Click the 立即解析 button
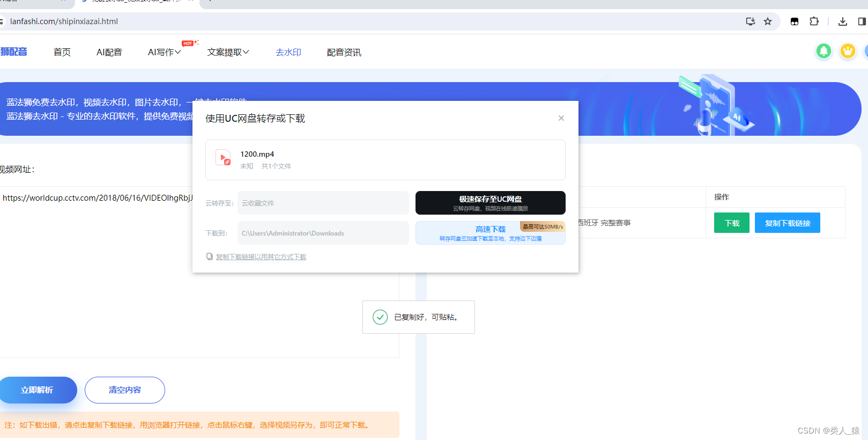Viewport: 868px width, 440px height. [x=36, y=390]
